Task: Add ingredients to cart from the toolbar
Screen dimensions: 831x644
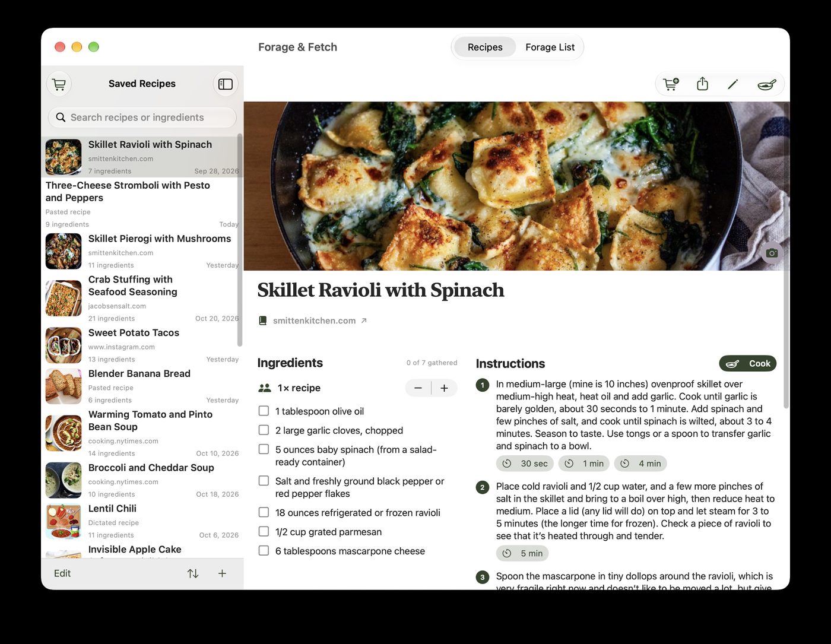Action: tap(671, 84)
